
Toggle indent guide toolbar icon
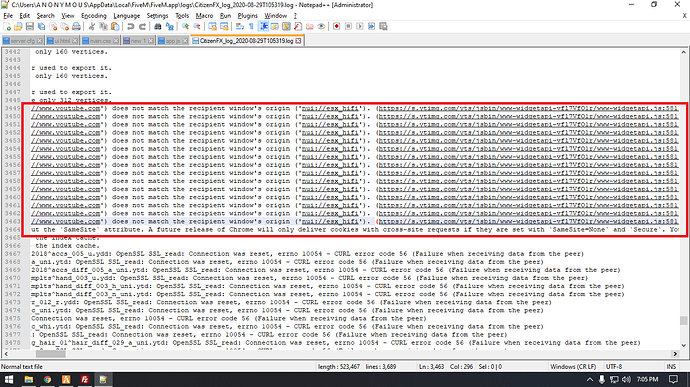(264, 26)
